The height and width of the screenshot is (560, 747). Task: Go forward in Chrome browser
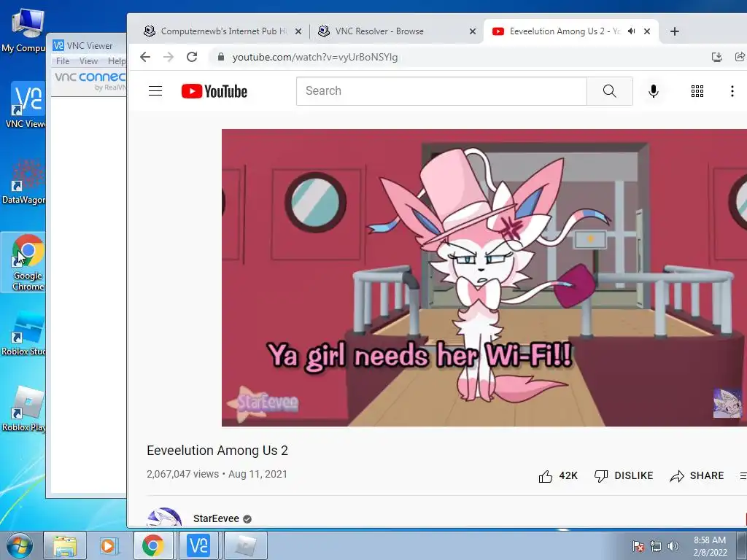click(x=169, y=57)
